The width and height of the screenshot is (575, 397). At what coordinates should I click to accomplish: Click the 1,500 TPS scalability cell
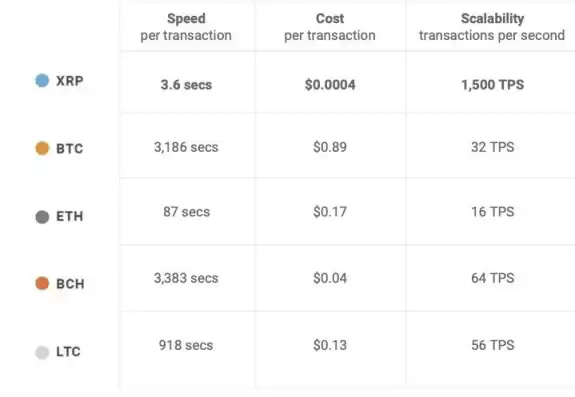pos(492,85)
